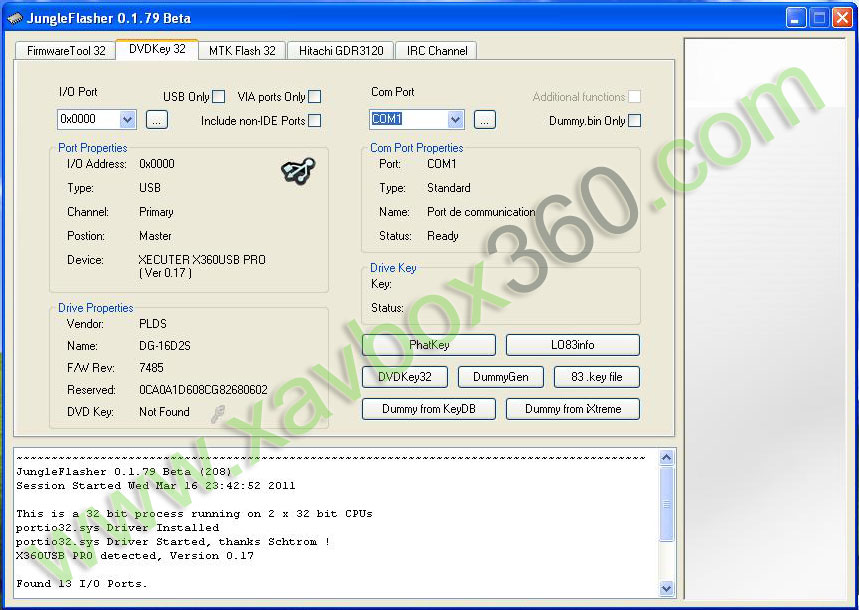Click the browse button beside Com Port
859x610 pixels.
click(x=484, y=120)
